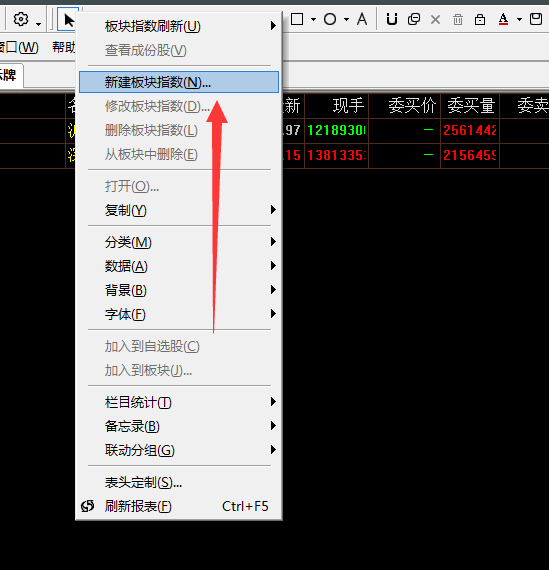
Task: Select the circle drawing tool
Action: 330,19
